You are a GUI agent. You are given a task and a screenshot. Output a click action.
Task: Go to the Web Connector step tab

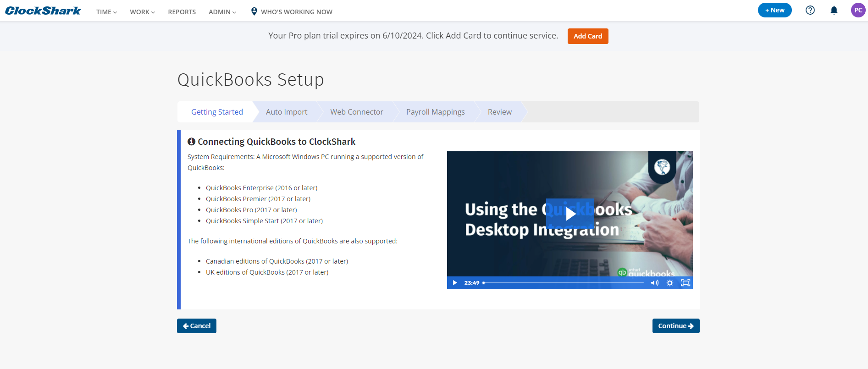point(356,112)
